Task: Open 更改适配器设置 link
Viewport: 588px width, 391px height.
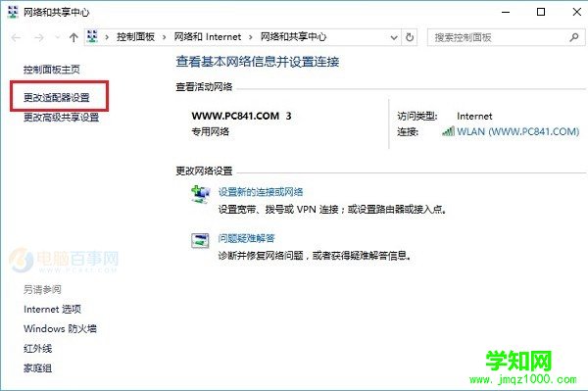Action: [x=57, y=97]
